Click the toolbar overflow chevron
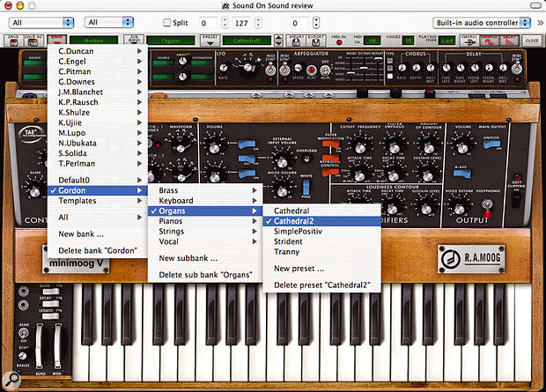Screen dimensions: 546x392 (x=539, y=23)
